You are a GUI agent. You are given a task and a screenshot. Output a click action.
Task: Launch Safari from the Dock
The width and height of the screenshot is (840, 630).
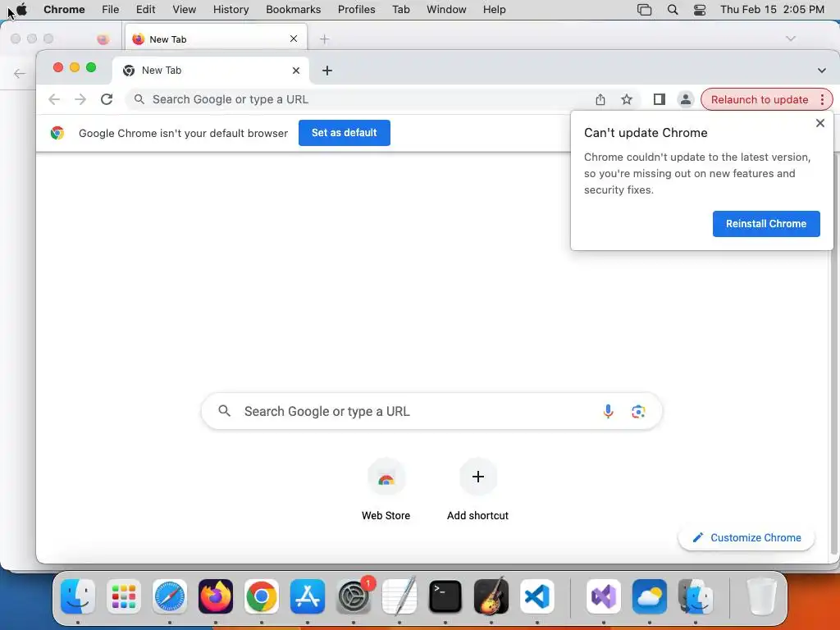click(170, 596)
